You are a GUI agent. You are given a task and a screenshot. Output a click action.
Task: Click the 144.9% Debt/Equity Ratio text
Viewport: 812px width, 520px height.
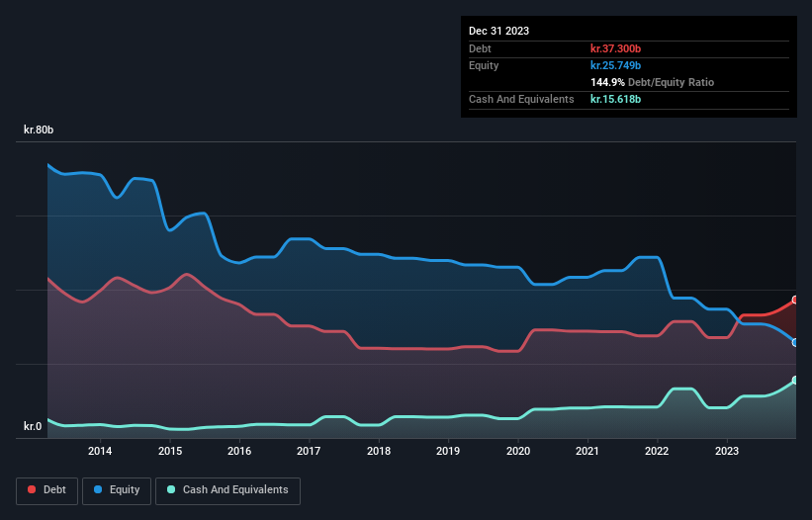(652, 82)
